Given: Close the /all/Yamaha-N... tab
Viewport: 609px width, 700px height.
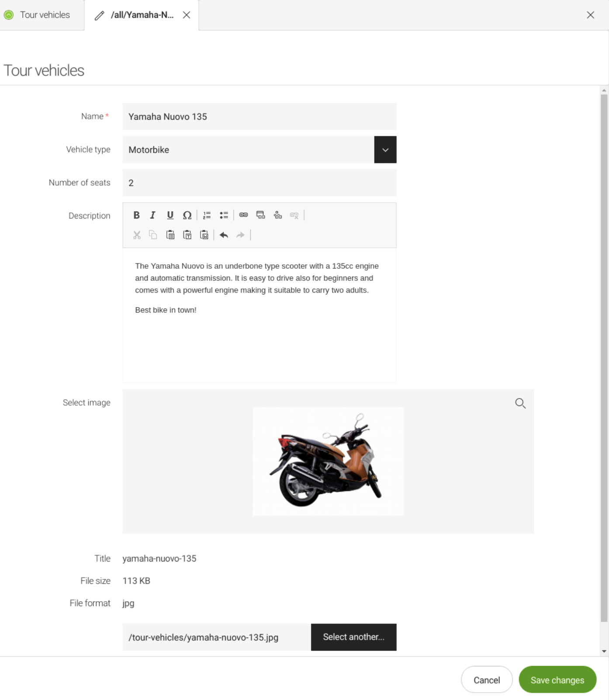Looking at the screenshot, I should click(x=187, y=15).
